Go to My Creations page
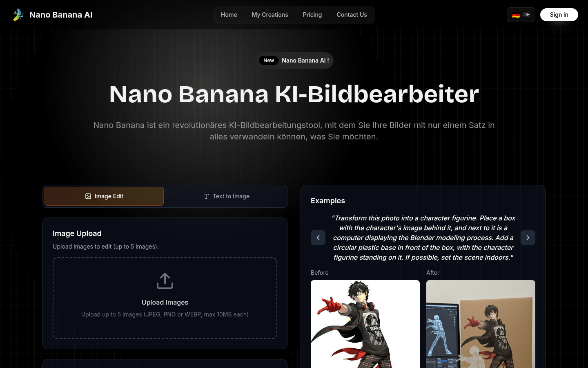The width and height of the screenshot is (588, 368). [270, 15]
